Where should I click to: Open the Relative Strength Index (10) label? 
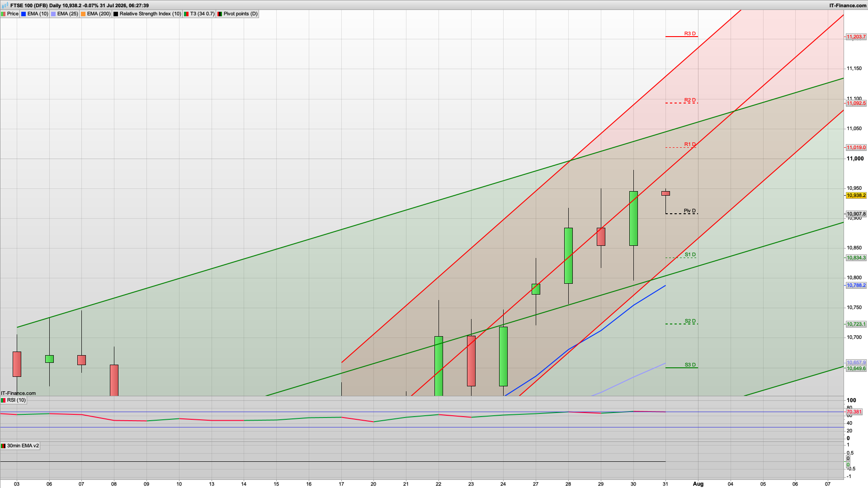pyautogui.click(x=150, y=14)
